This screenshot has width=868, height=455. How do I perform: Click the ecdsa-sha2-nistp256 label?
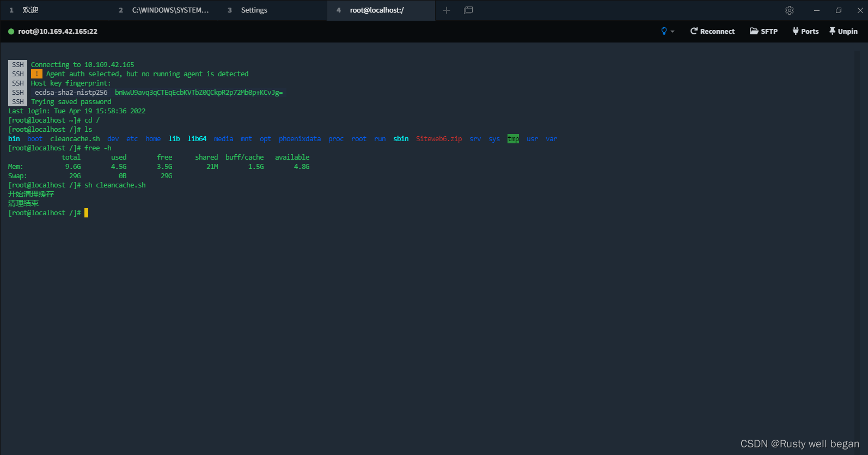click(71, 93)
